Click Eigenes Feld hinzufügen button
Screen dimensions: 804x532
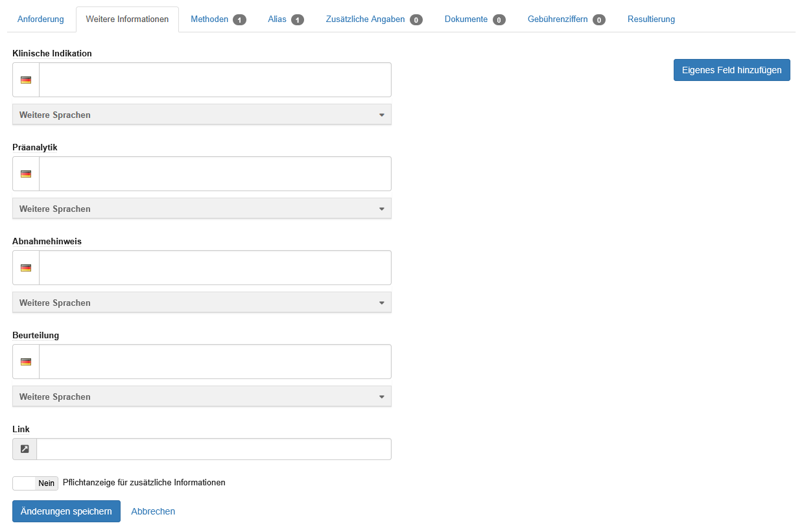tap(731, 70)
